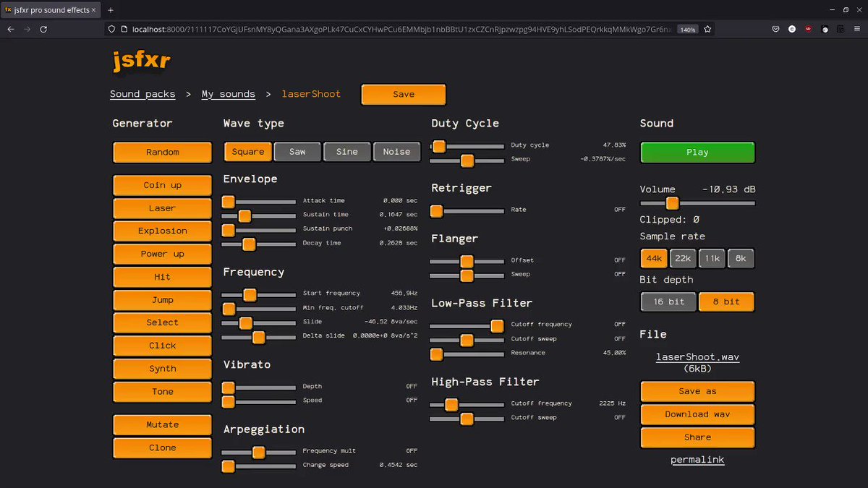Generate a Jump sound
868x488 pixels.
(x=163, y=300)
